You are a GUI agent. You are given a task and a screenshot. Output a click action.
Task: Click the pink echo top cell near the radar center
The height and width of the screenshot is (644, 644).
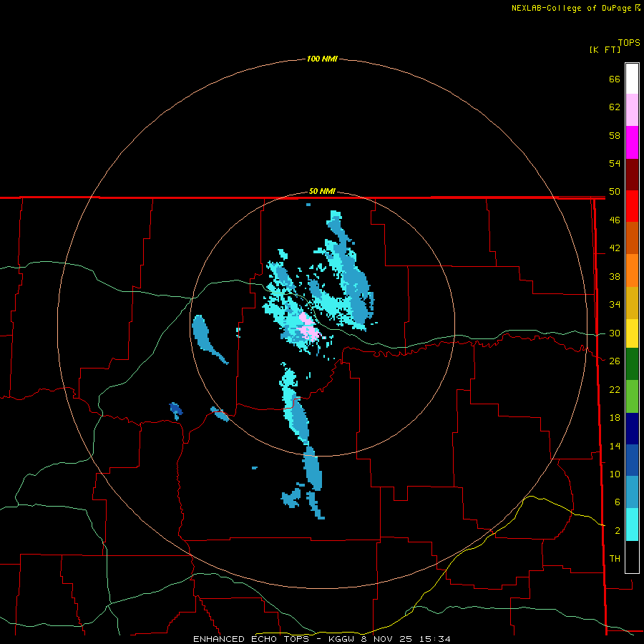309,327
